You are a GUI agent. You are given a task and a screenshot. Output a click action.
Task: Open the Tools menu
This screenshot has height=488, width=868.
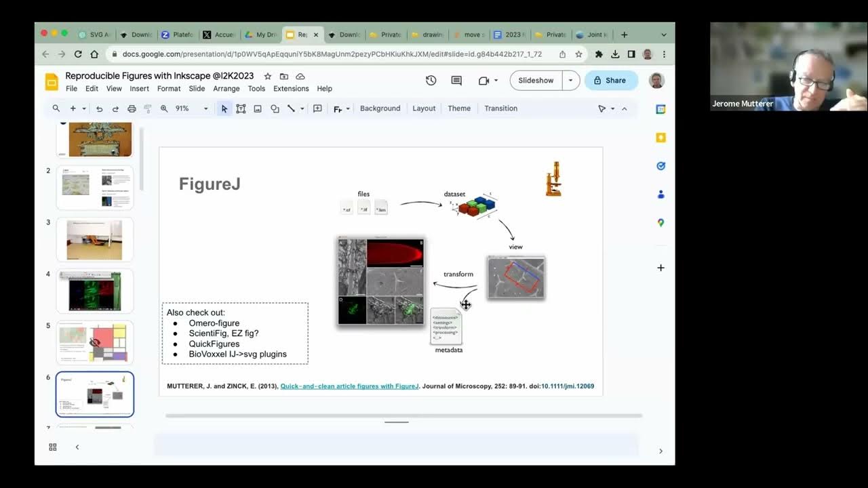[256, 89]
